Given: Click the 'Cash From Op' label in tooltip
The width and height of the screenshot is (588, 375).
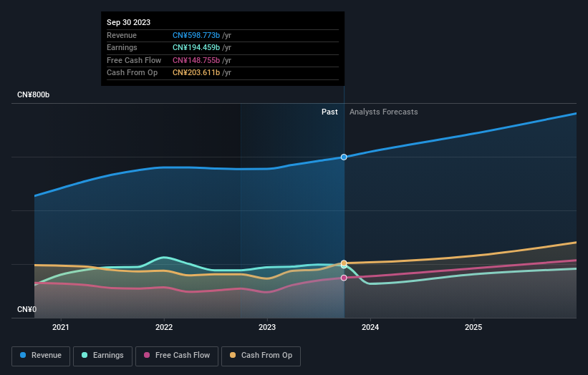Looking at the screenshot, I should tap(132, 73).
